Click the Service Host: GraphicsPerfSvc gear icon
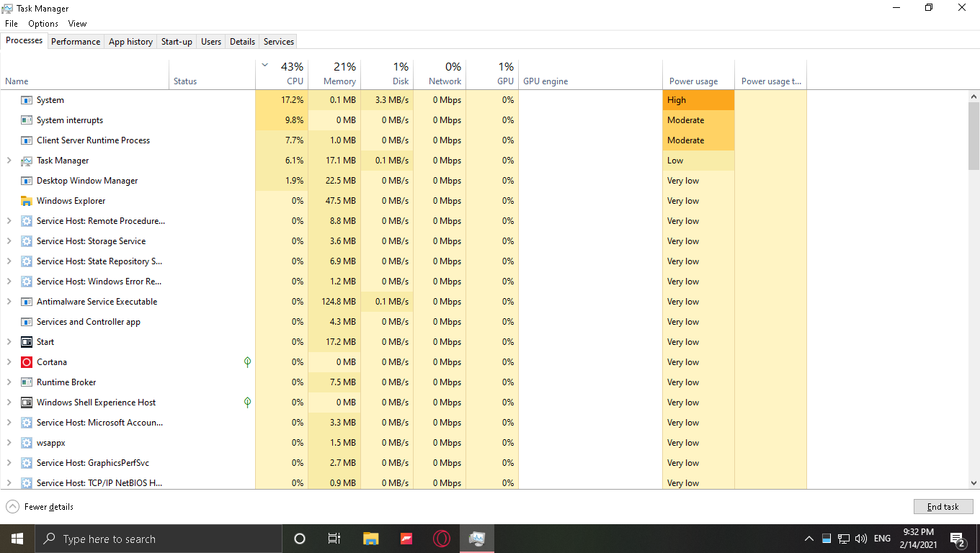Viewport: 980px width, 553px height. [x=27, y=463]
